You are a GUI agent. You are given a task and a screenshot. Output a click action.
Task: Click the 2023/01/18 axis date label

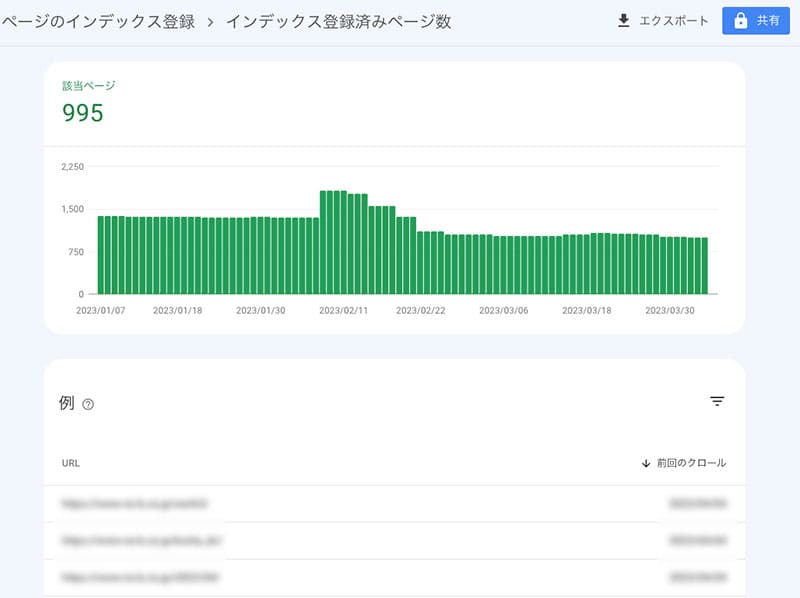tap(178, 310)
